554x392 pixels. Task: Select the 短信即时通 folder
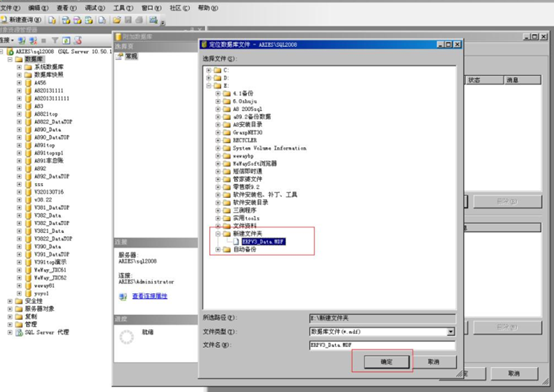tap(247, 171)
